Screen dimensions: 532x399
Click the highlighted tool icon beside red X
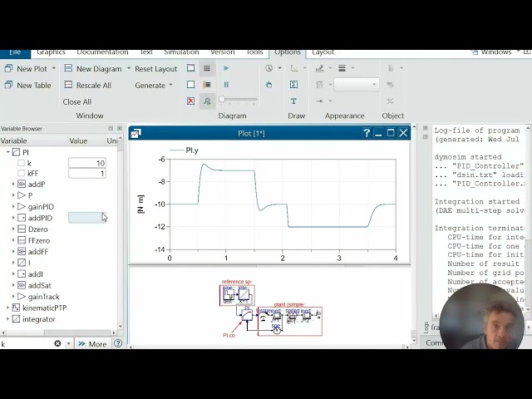point(207,101)
